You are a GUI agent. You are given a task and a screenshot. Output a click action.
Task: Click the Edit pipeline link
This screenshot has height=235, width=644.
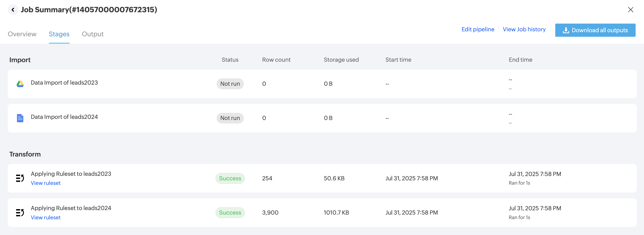click(x=478, y=29)
